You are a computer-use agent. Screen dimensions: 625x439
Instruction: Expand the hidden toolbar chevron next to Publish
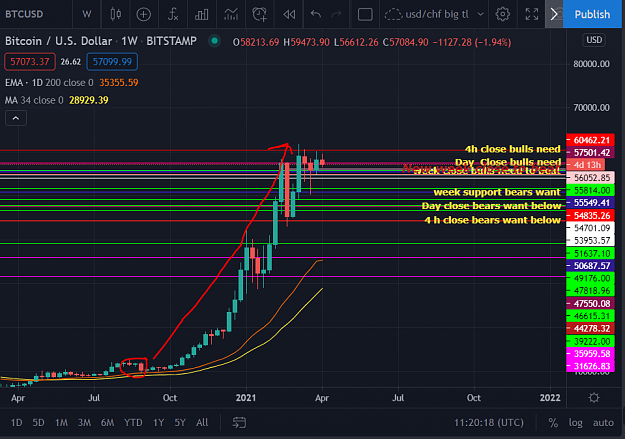(x=554, y=14)
